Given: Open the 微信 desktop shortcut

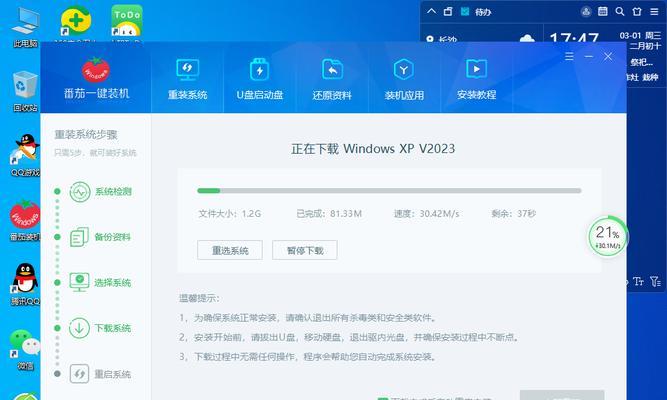Looking at the screenshot, I should coord(25,349).
